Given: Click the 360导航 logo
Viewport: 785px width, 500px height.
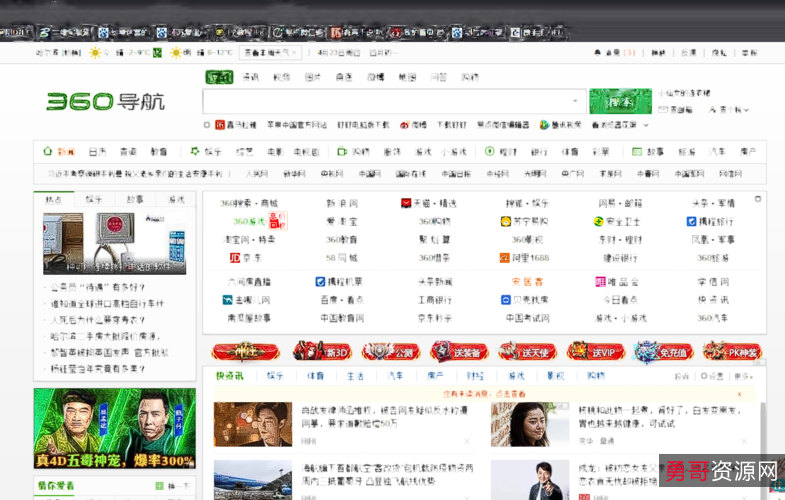Looking at the screenshot, I should (106, 102).
